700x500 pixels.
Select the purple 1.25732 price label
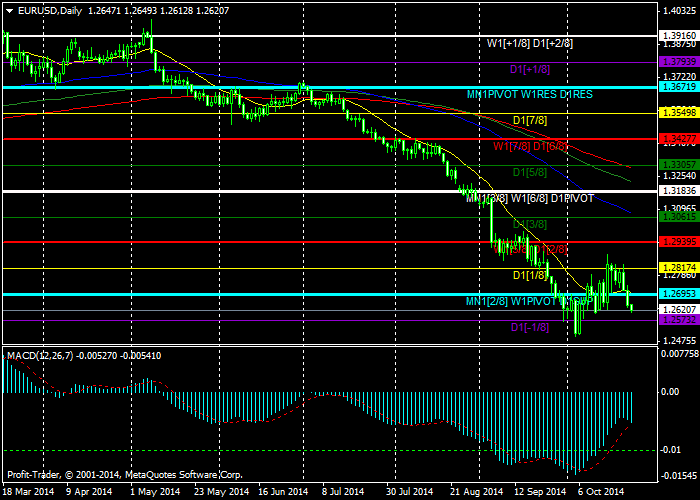[679, 320]
